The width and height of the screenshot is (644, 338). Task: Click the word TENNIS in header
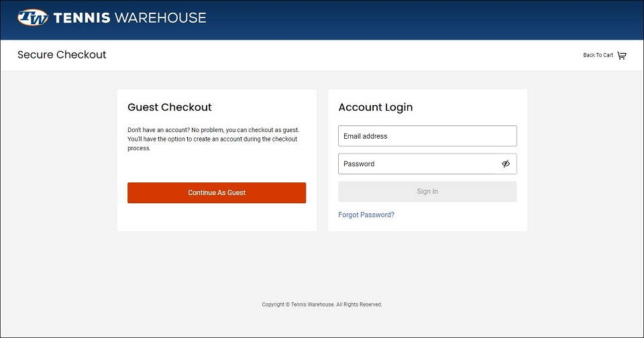click(82, 17)
